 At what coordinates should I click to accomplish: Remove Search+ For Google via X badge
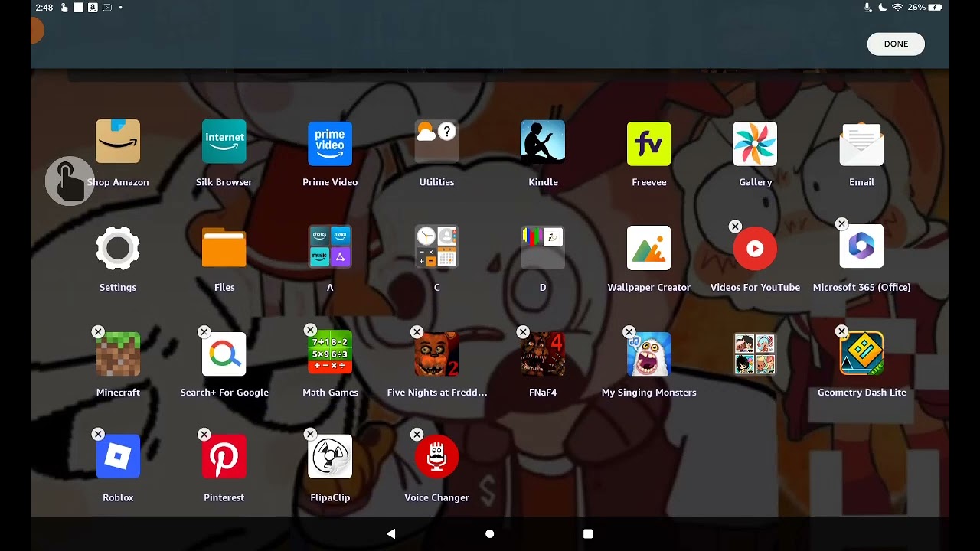point(204,331)
